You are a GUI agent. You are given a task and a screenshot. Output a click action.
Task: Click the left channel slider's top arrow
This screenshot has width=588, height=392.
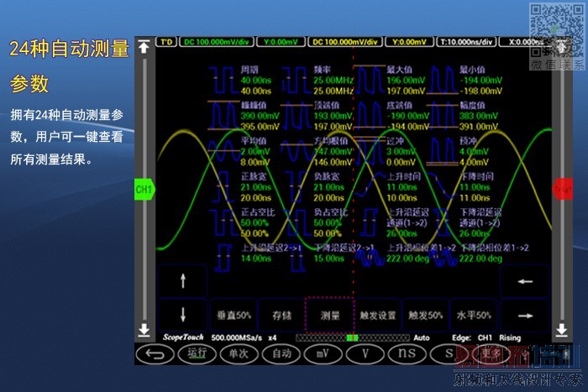tap(144, 47)
